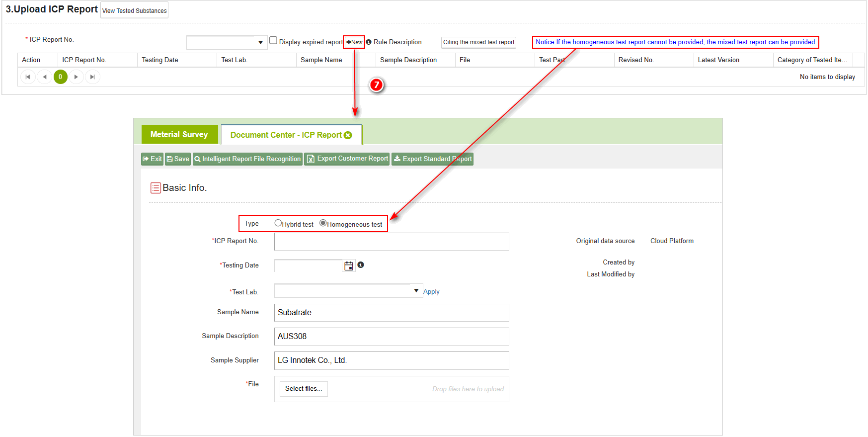Click the info icon beside Testing Date

[361, 265]
